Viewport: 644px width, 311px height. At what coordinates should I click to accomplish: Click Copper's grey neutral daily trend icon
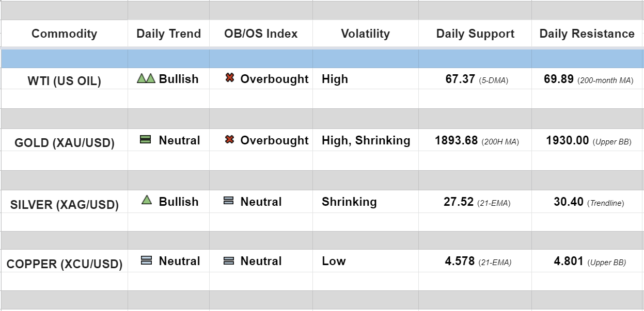146,261
